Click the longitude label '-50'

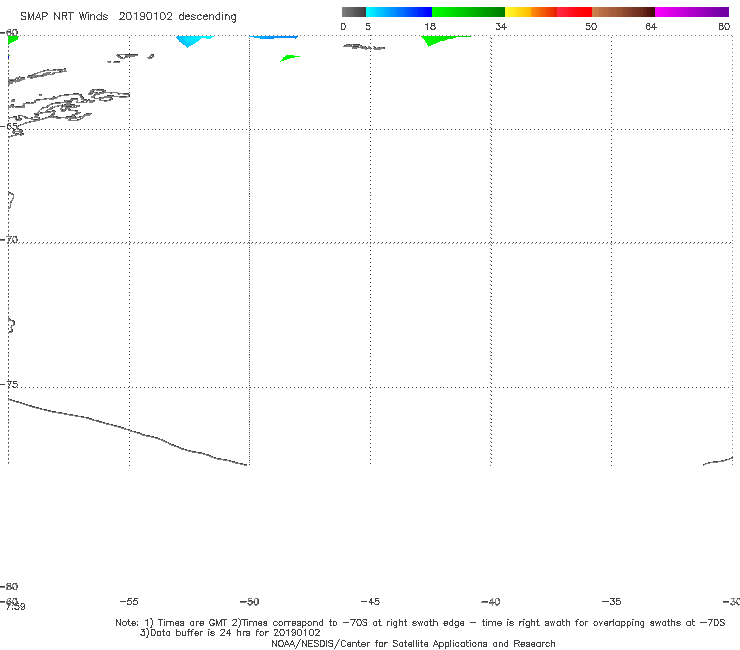click(x=250, y=601)
